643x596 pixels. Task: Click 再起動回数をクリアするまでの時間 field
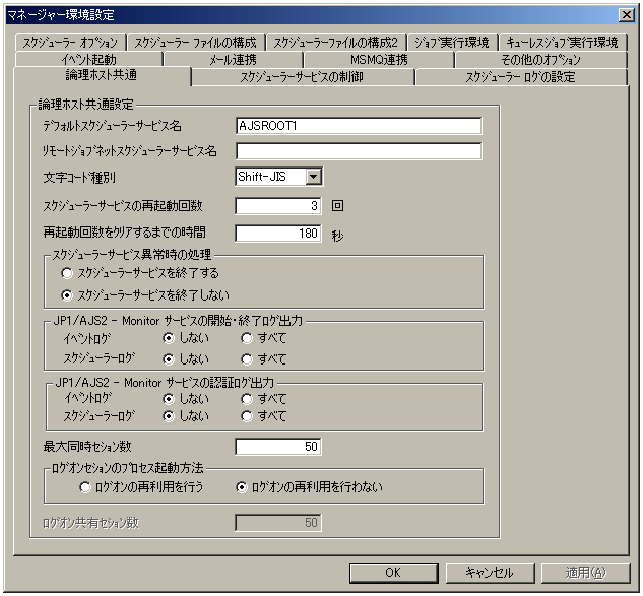click(278, 233)
